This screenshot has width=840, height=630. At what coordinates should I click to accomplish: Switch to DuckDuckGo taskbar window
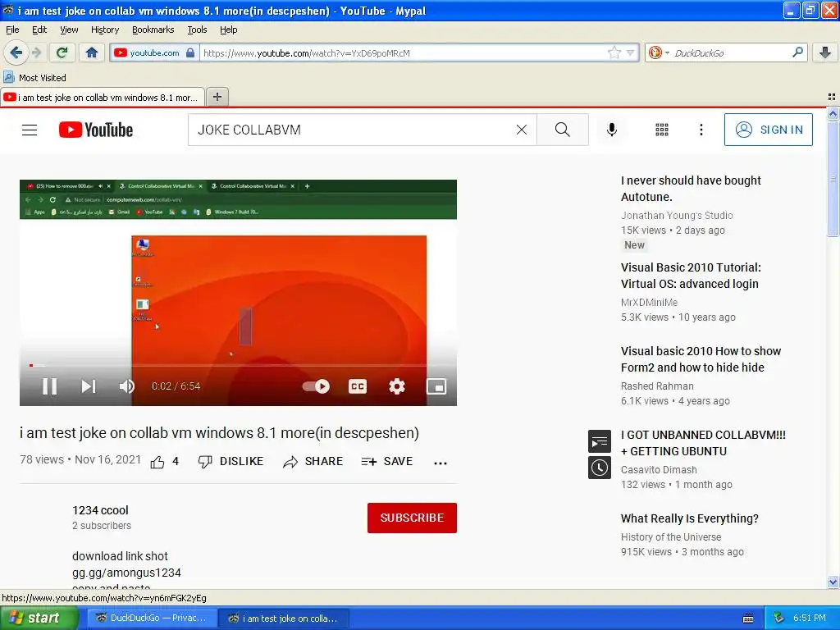click(x=152, y=619)
